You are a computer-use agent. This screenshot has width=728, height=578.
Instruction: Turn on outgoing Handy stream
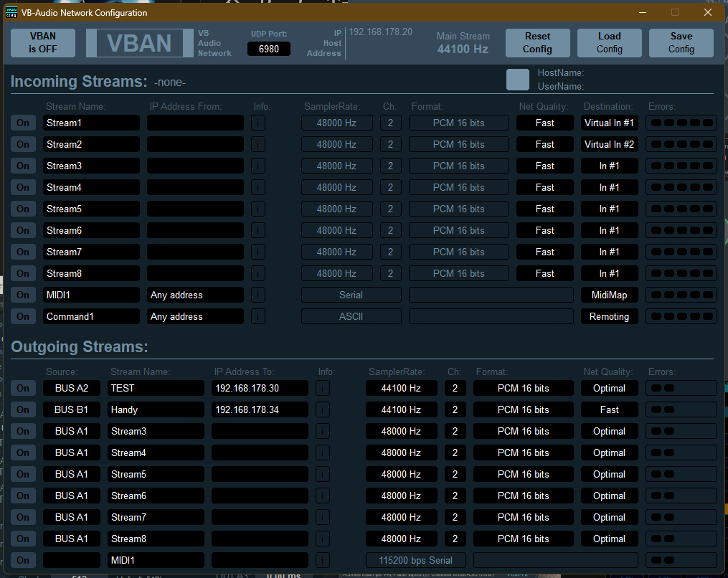coord(23,409)
